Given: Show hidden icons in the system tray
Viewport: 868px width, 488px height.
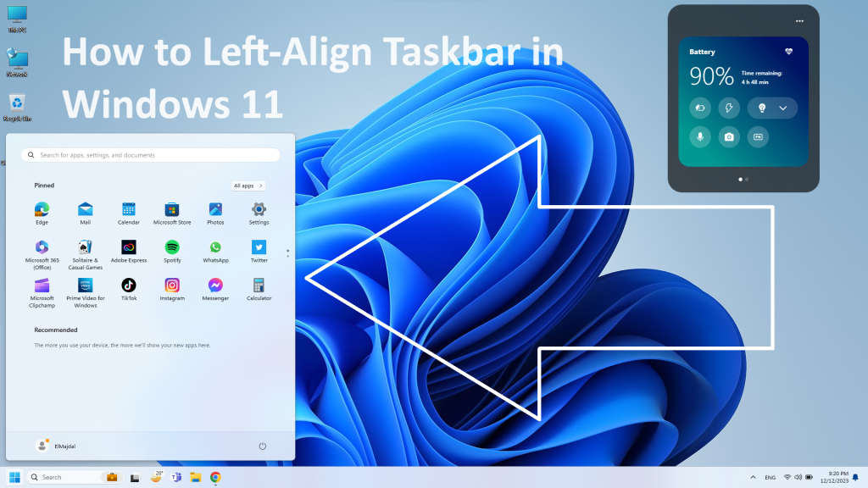Looking at the screenshot, I should pos(753,476).
